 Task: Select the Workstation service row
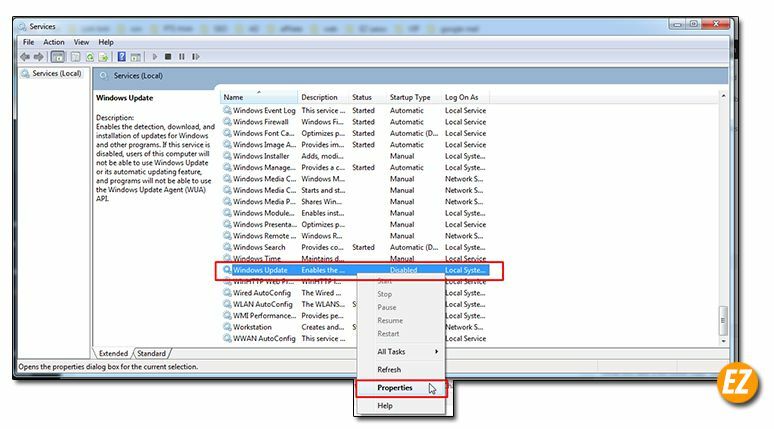pyautogui.click(x=354, y=327)
